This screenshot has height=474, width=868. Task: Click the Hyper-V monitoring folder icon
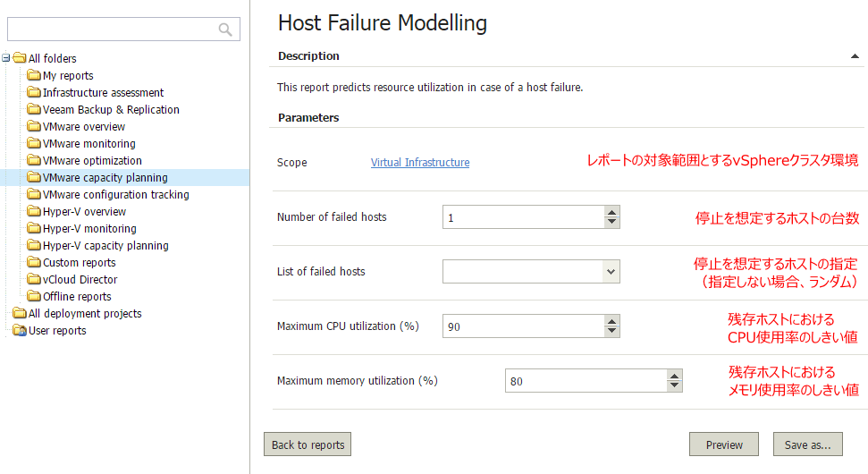[34, 228]
